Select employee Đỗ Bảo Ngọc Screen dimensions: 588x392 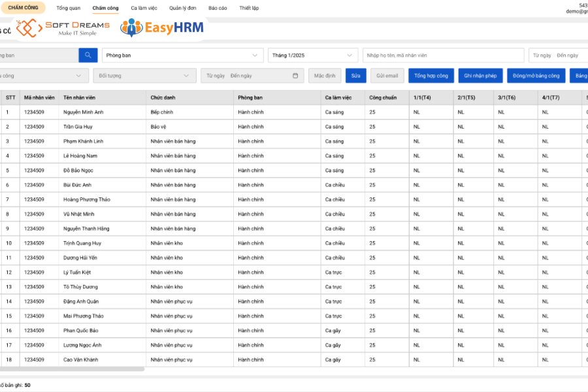pos(78,171)
